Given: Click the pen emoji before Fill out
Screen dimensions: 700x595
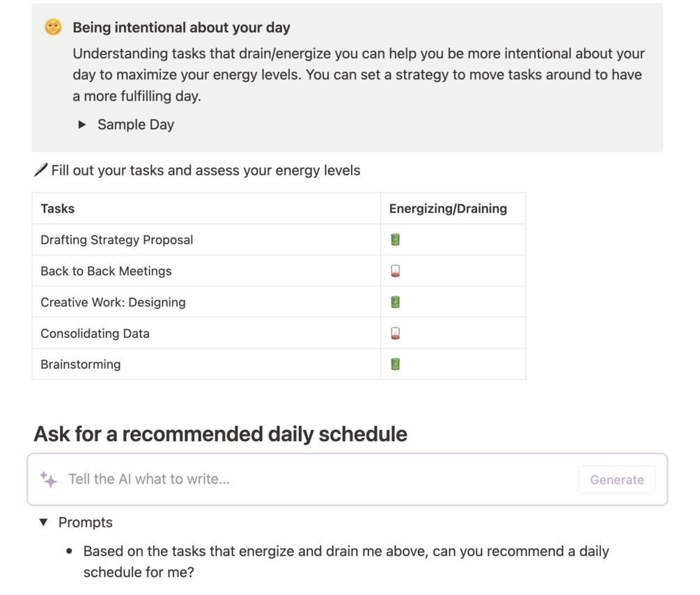Looking at the screenshot, I should (40, 170).
